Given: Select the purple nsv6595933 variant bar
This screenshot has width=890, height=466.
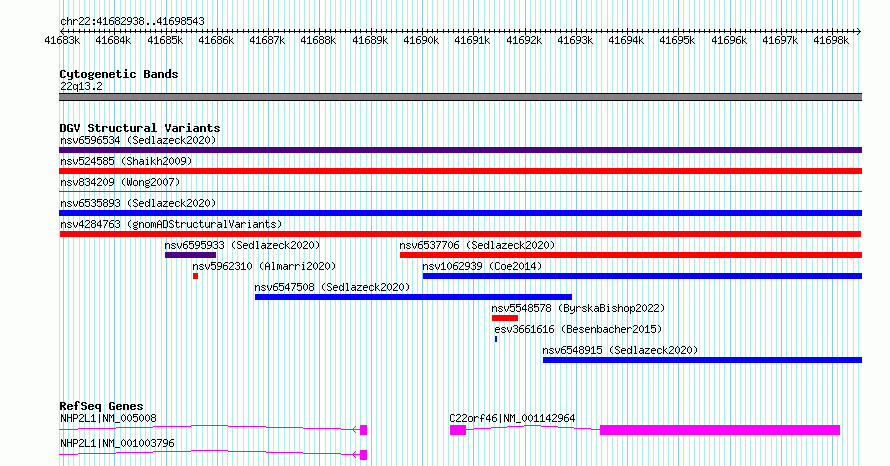Looking at the screenshot, I should 190,255.
